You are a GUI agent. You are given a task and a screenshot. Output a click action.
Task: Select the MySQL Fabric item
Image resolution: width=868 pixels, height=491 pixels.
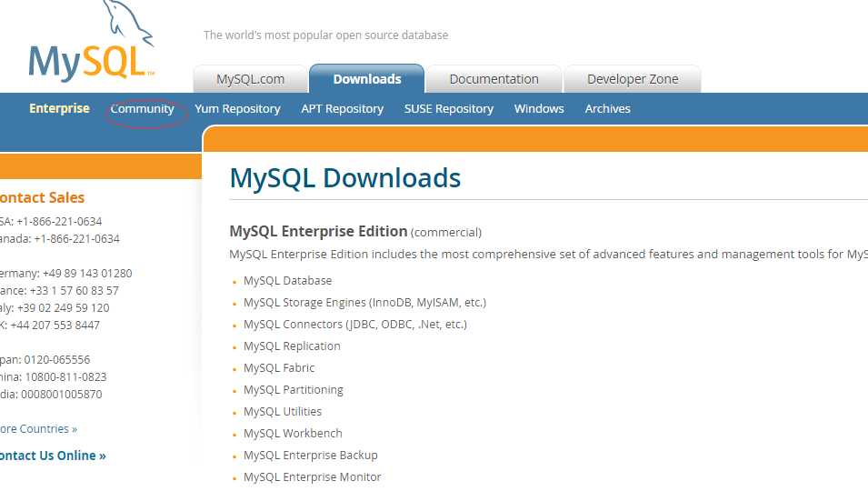click(x=279, y=368)
